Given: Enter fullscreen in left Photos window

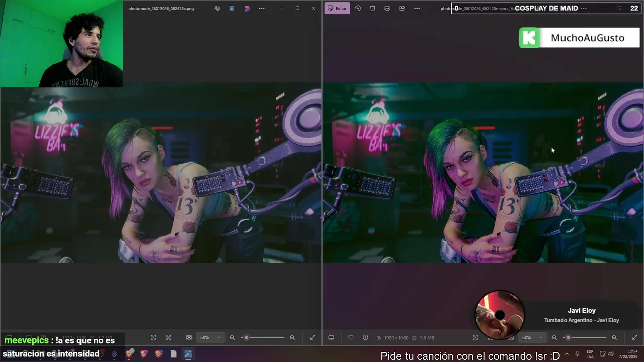Looking at the screenshot, I should (x=312, y=338).
